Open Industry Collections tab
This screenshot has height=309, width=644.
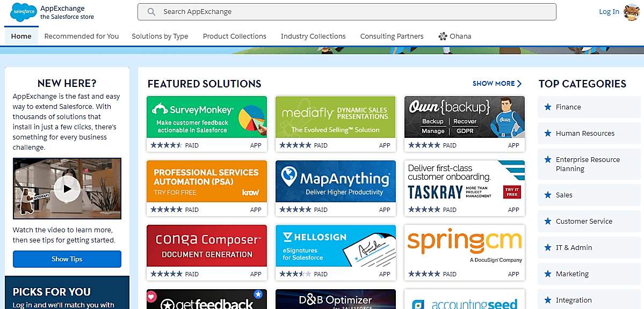tap(313, 36)
